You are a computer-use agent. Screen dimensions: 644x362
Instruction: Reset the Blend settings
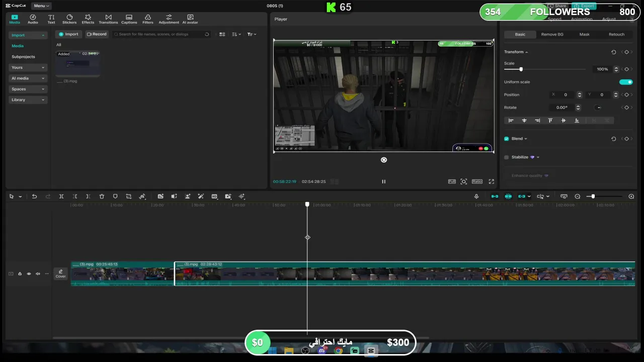(613, 139)
